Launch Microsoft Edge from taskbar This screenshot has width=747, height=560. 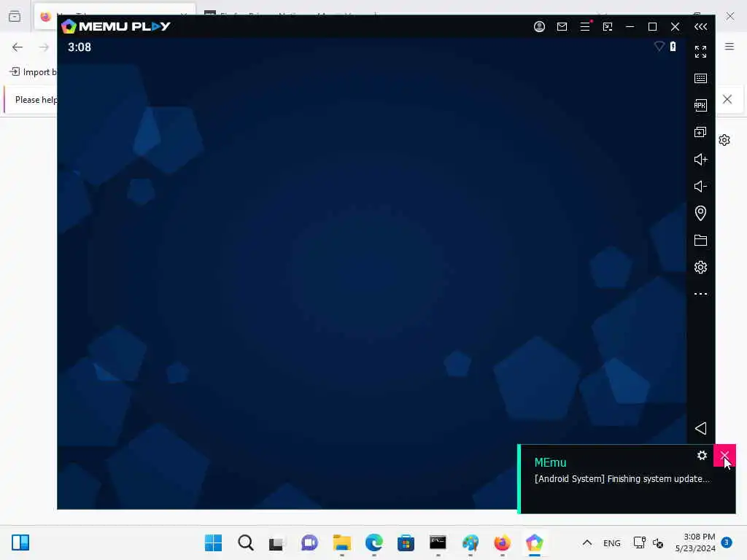click(x=374, y=542)
